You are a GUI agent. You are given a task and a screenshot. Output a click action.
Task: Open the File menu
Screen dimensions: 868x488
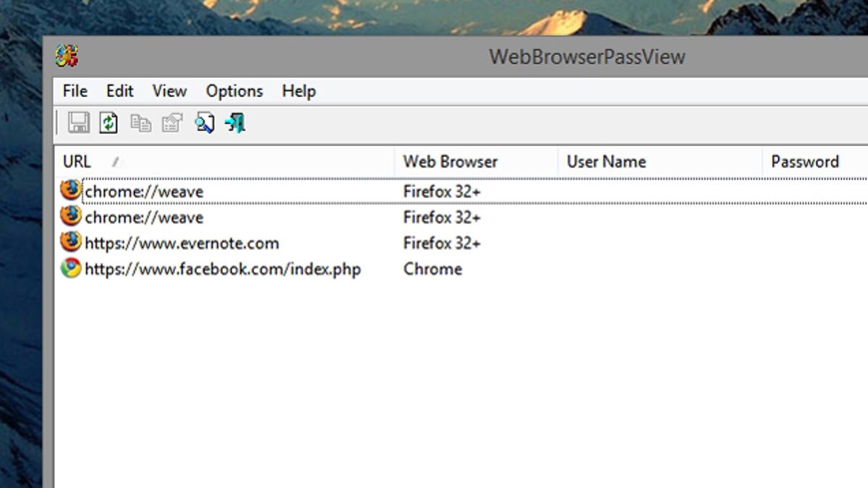75,91
